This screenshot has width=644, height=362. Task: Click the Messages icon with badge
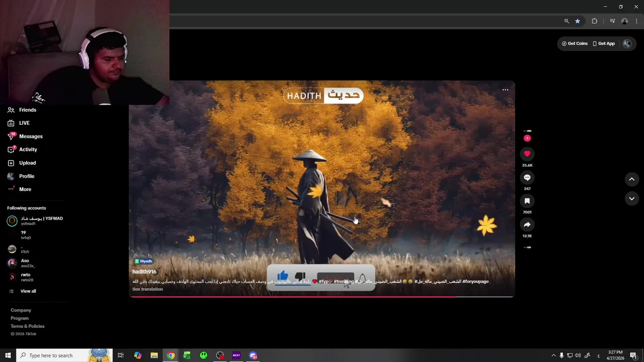tap(11, 136)
